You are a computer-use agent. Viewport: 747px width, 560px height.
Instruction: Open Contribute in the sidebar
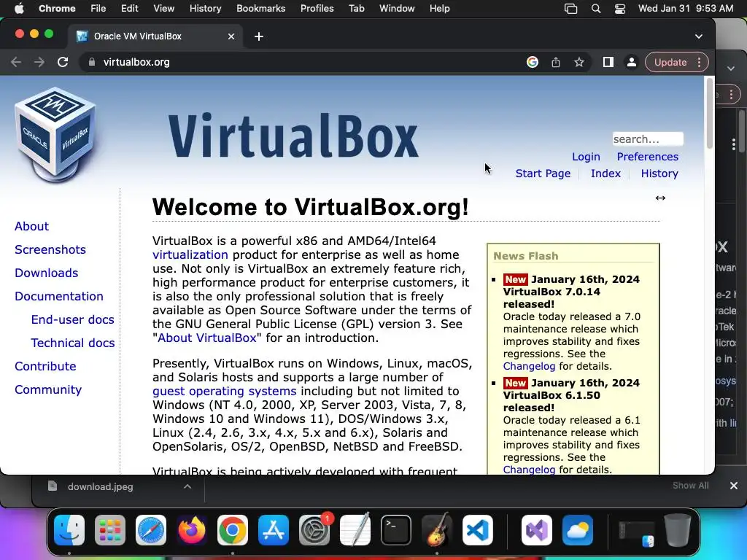(45, 366)
